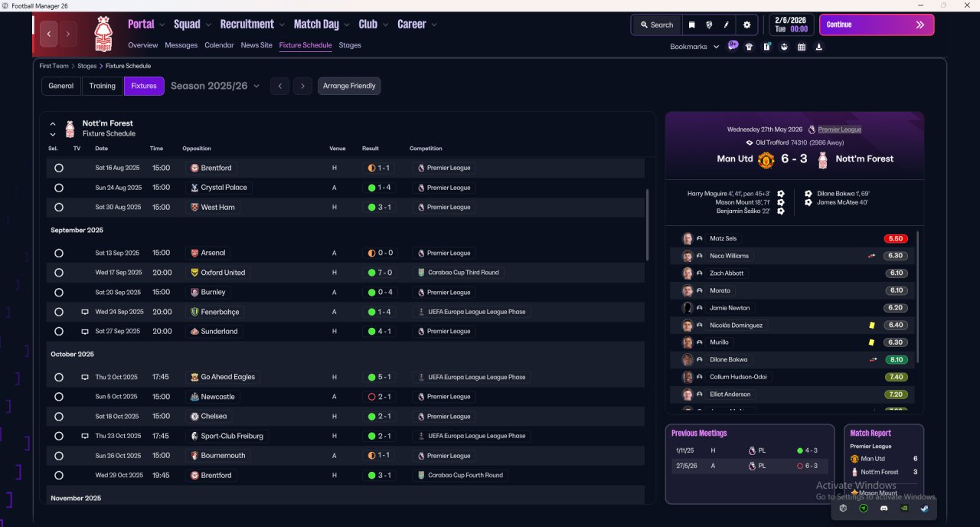This screenshot has height=527, width=980.
Task: Click TV icon on Fenerbahçe fixture row
Action: [x=85, y=312]
